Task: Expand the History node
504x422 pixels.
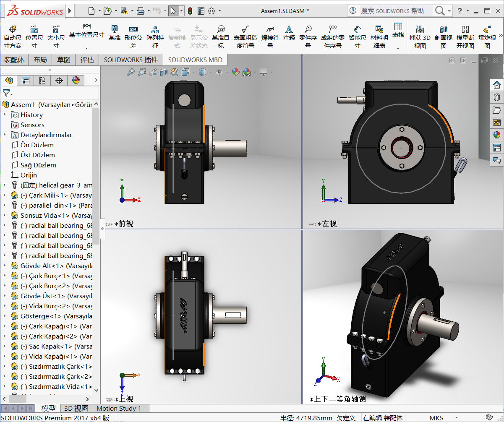Action: (5, 115)
